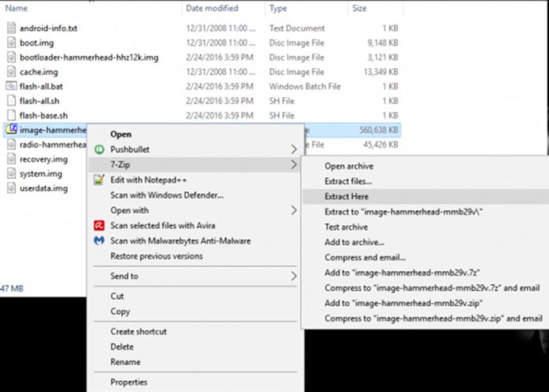Viewport: 549px width, 392px height.
Task: Select the file name system.img
Action: (x=41, y=174)
